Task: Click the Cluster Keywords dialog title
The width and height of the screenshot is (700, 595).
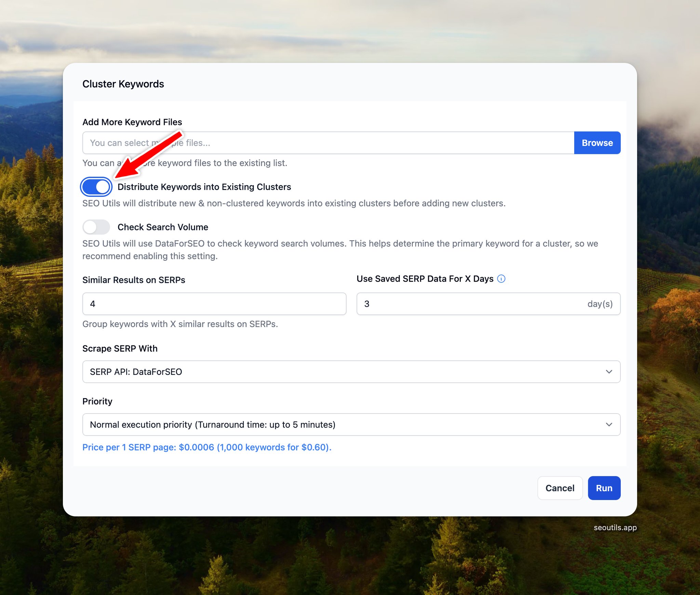Action: coord(123,84)
